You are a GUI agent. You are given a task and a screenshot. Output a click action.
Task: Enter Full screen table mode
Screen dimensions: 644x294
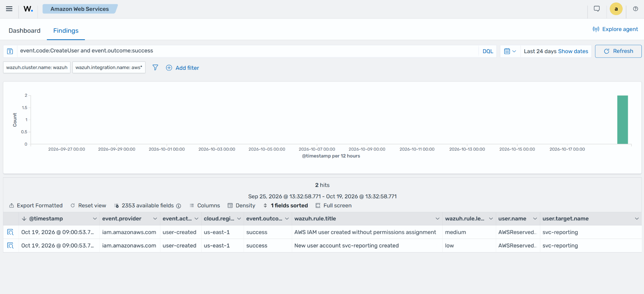334,205
